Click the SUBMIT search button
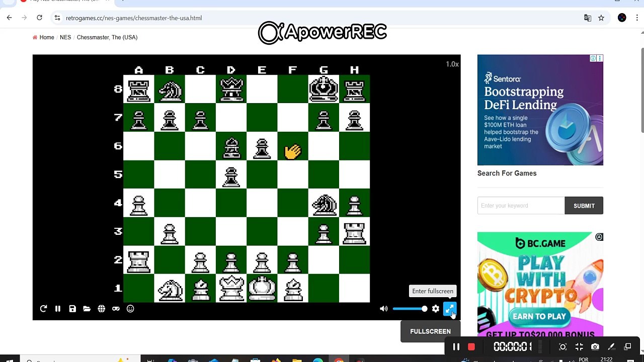This screenshot has width=644, height=362. click(x=584, y=206)
